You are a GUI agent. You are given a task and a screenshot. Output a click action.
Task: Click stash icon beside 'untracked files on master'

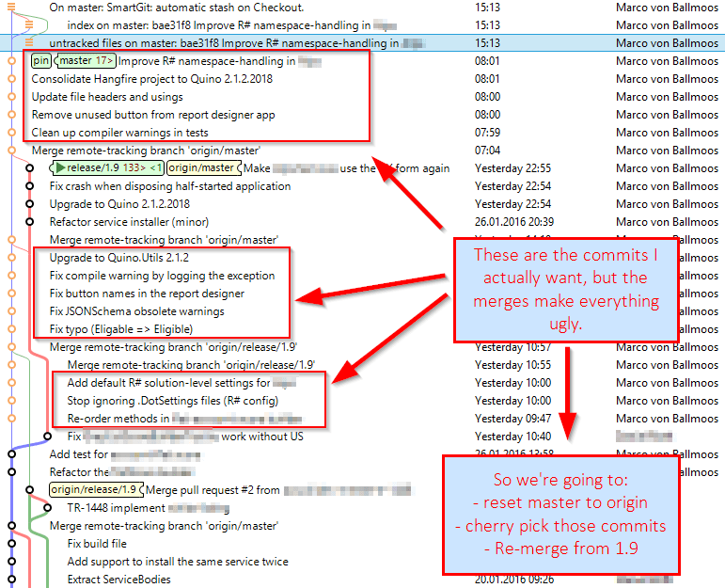point(29,42)
